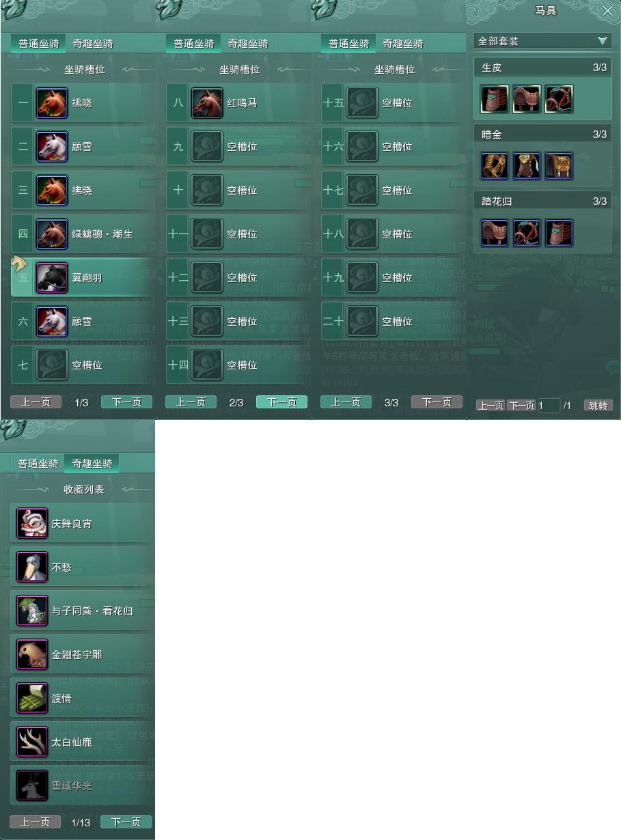The height and width of the screenshot is (840, 621).
Task: Select the first 生皮 gear piece
Action: (x=495, y=99)
